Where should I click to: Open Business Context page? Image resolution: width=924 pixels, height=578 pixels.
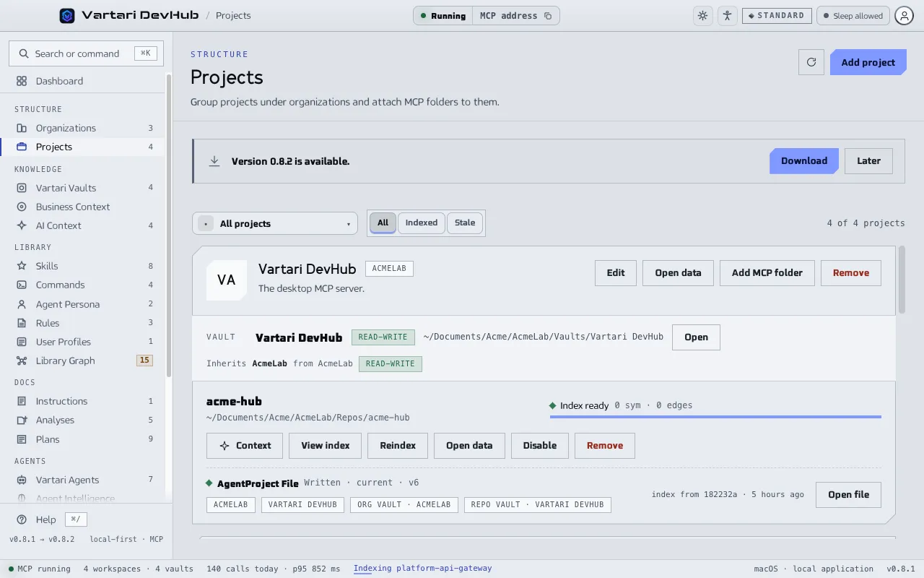tap(82, 207)
